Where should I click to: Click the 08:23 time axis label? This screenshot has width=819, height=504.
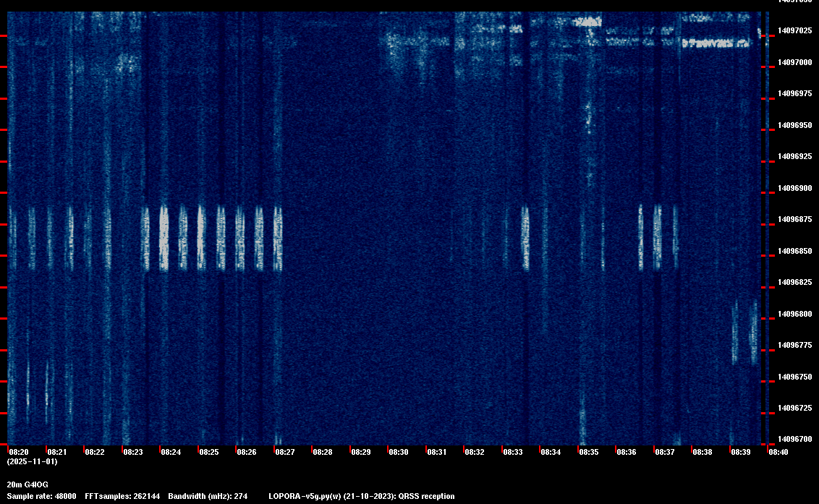(132, 452)
